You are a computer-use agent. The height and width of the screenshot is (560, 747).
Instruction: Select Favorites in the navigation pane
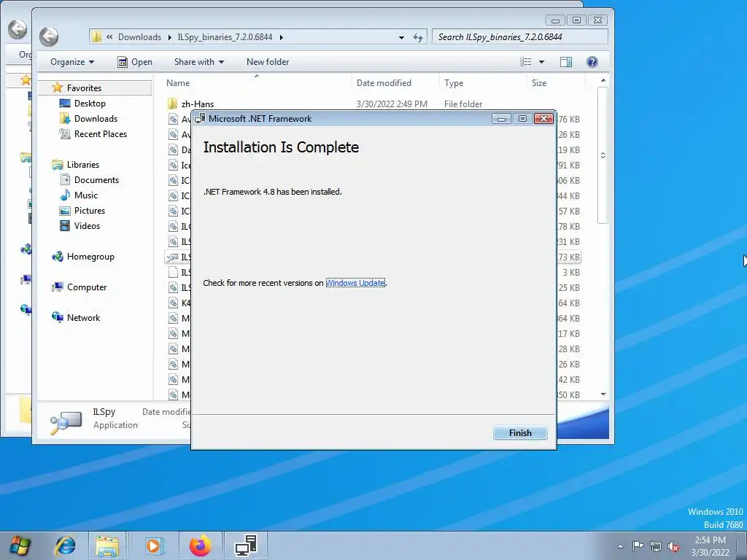[84, 87]
